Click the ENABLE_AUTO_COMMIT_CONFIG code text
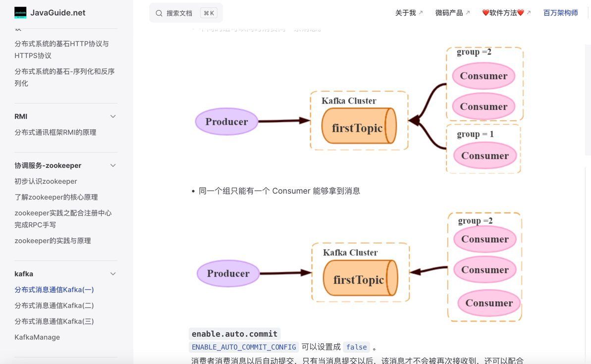 point(244,347)
